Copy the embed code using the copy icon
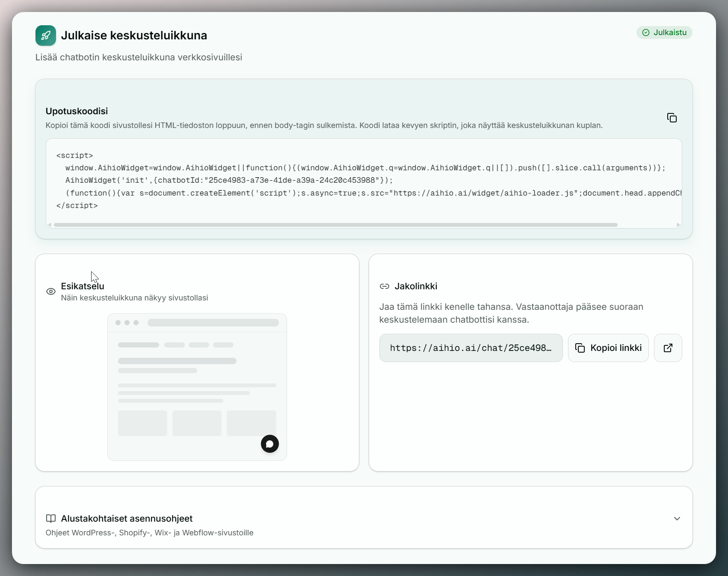The image size is (728, 576). 672,118
